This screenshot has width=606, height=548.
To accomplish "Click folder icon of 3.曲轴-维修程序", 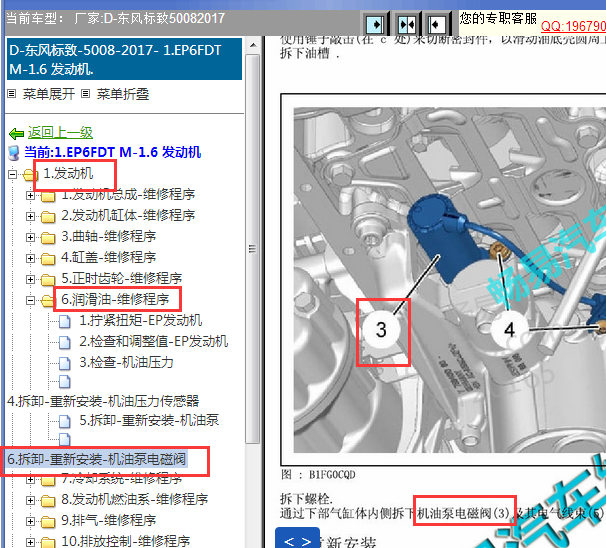I will pyautogui.click(x=48, y=238).
